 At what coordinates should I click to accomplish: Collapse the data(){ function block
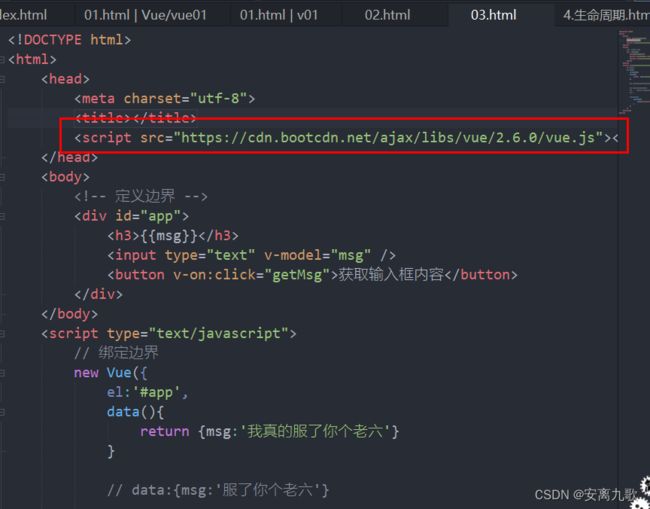(2, 412)
